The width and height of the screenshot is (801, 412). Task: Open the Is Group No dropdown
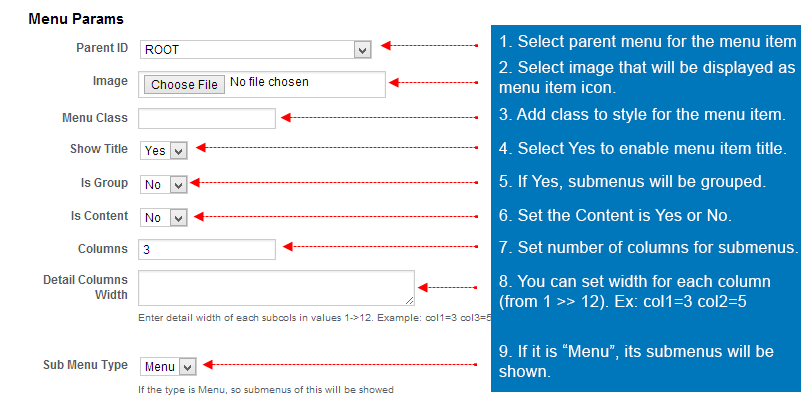163,184
